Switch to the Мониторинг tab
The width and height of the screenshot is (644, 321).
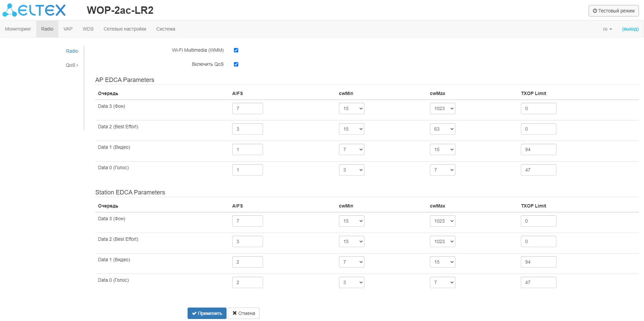click(x=18, y=29)
